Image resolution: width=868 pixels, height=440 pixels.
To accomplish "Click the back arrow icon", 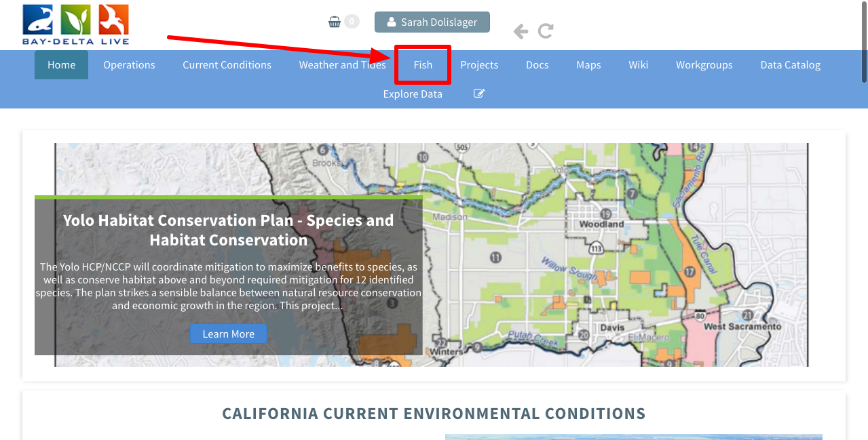I will click(x=521, y=31).
